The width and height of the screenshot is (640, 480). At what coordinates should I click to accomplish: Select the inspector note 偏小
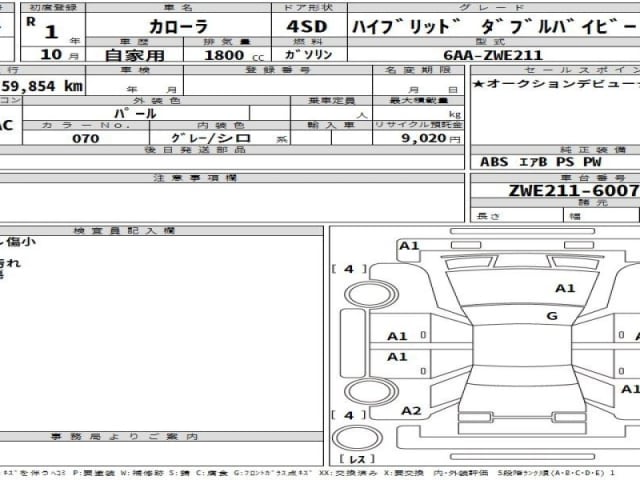[x=21, y=242]
